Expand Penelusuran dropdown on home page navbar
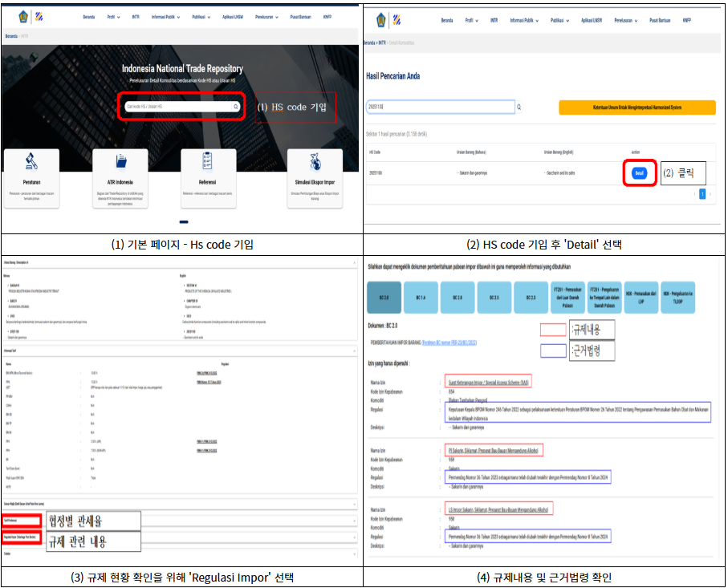728x588 pixels. click(266, 17)
